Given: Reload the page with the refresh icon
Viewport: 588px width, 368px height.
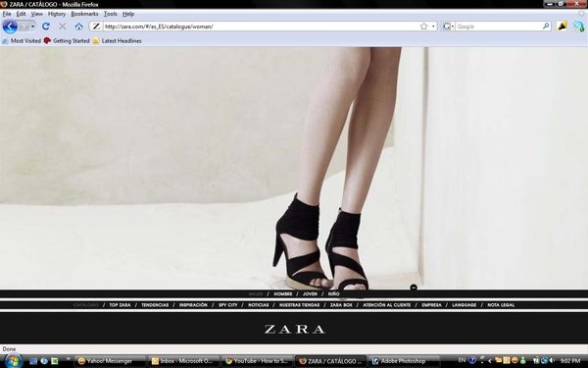Looking at the screenshot, I should [46, 26].
